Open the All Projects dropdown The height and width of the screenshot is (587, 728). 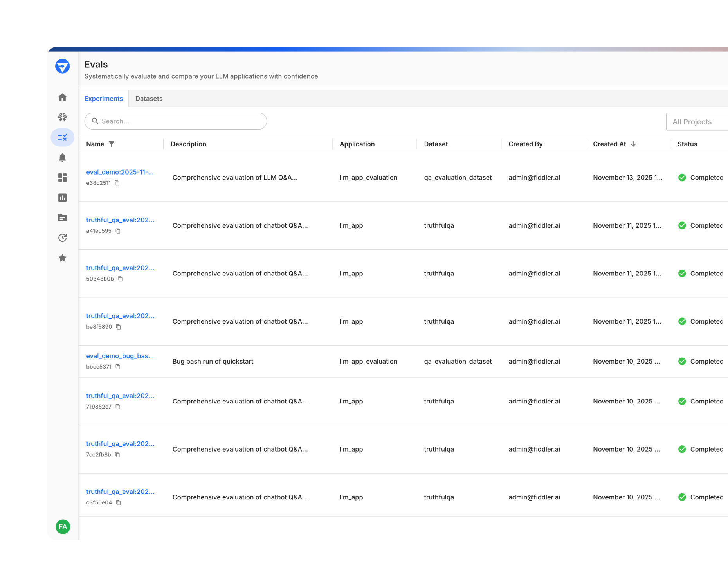pos(697,122)
